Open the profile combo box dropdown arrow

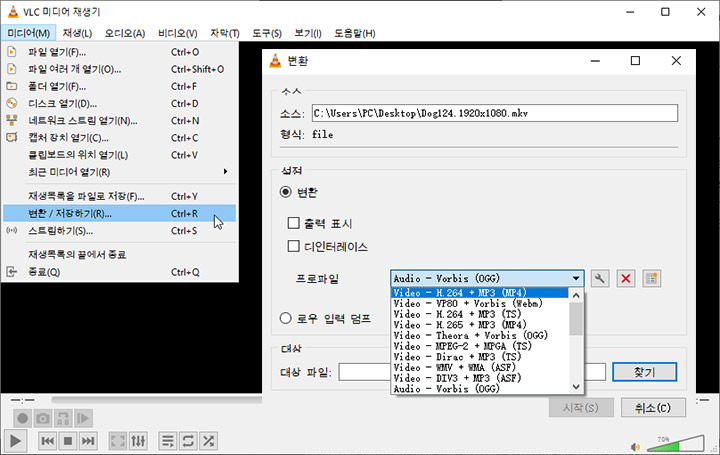coord(576,279)
